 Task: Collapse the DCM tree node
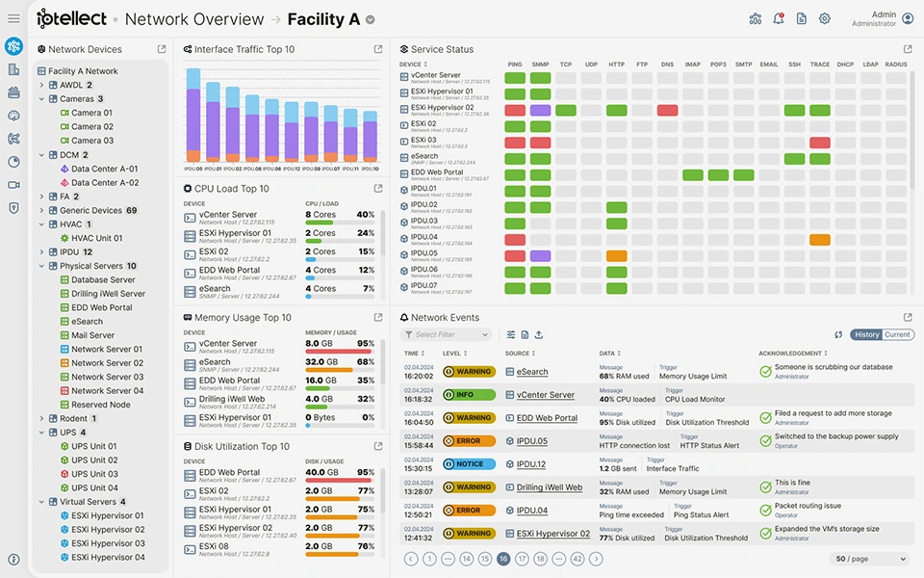pyautogui.click(x=41, y=154)
